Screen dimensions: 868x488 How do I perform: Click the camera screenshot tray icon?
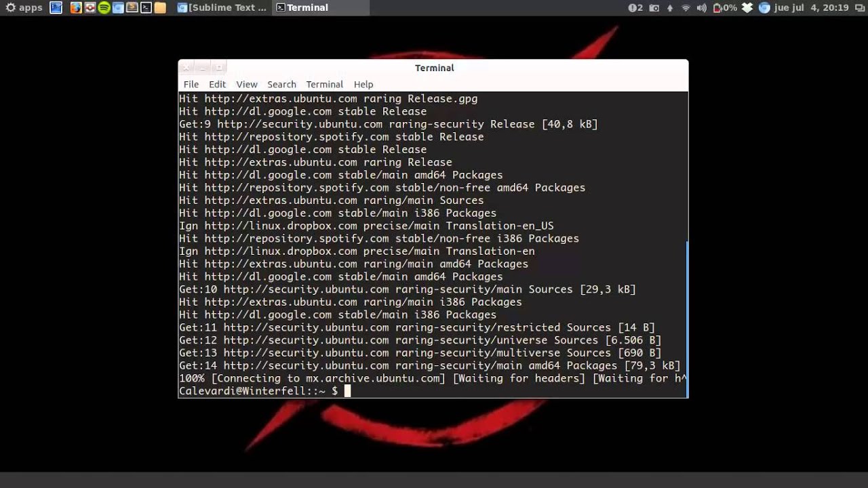tap(654, 8)
